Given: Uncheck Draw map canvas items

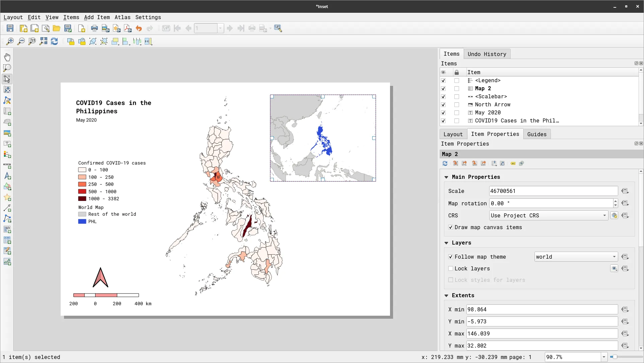Looking at the screenshot, I should (x=451, y=227).
